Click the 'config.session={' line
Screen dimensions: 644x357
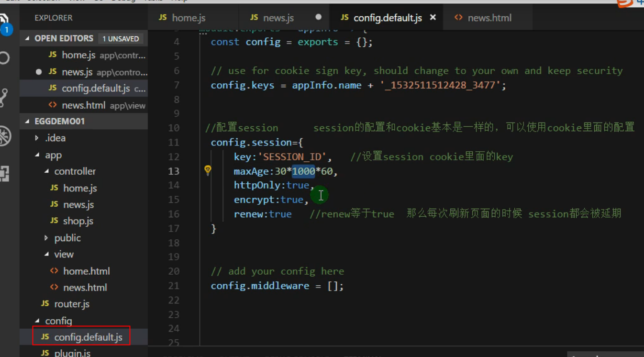pos(257,142)
